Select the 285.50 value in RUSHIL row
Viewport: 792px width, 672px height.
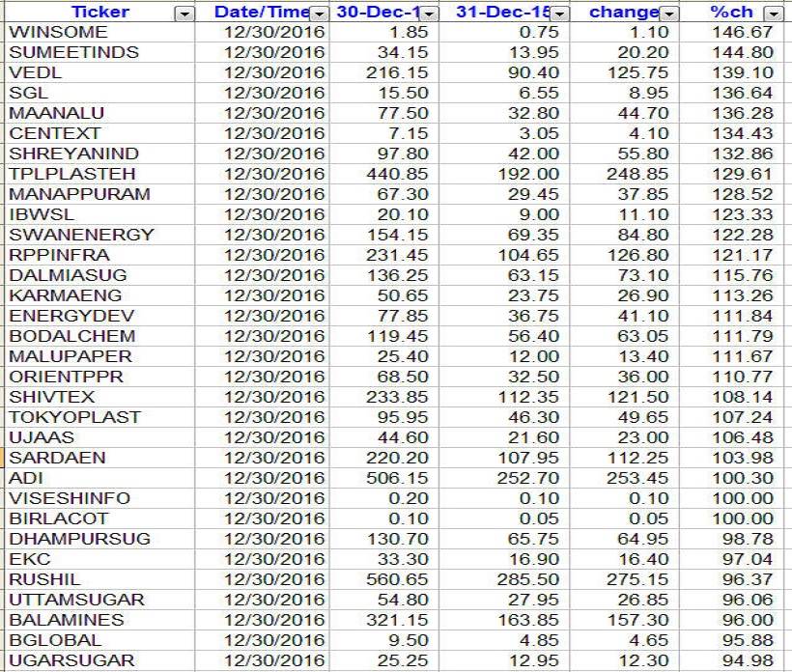[x=528, y=579]
